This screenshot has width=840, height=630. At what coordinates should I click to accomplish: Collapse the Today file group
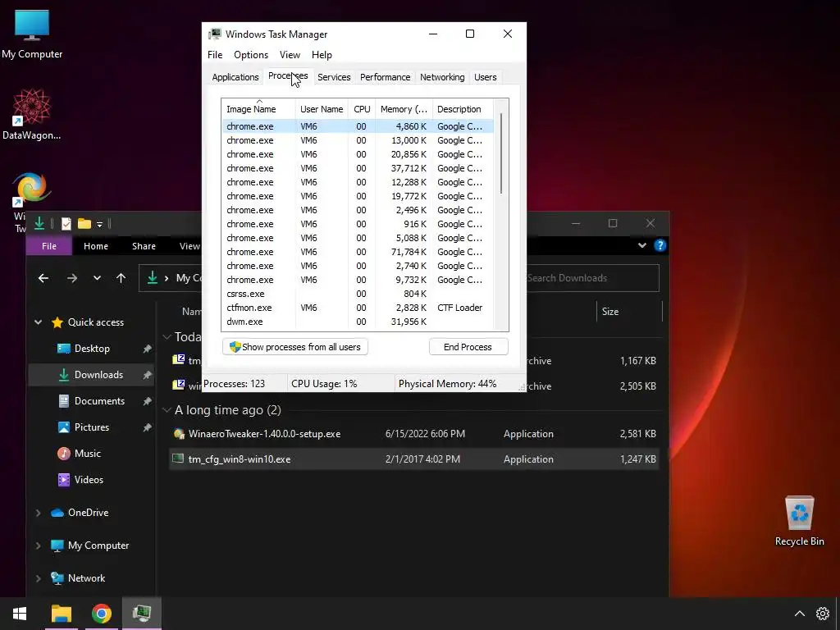click(167, 337)
